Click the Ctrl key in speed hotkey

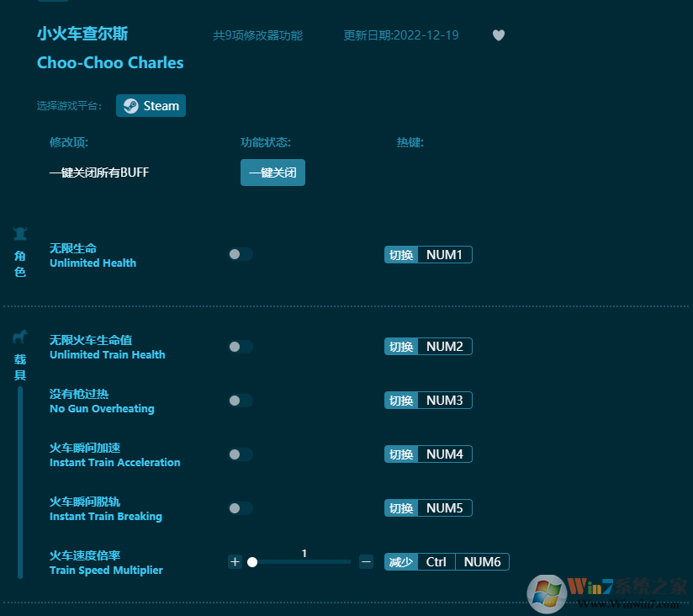click(436, 562)
